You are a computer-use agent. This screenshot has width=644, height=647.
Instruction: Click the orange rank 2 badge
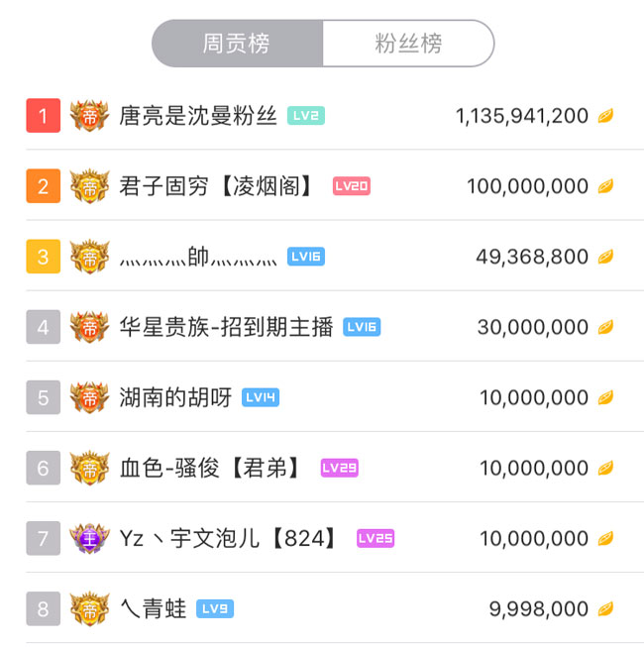43,186
